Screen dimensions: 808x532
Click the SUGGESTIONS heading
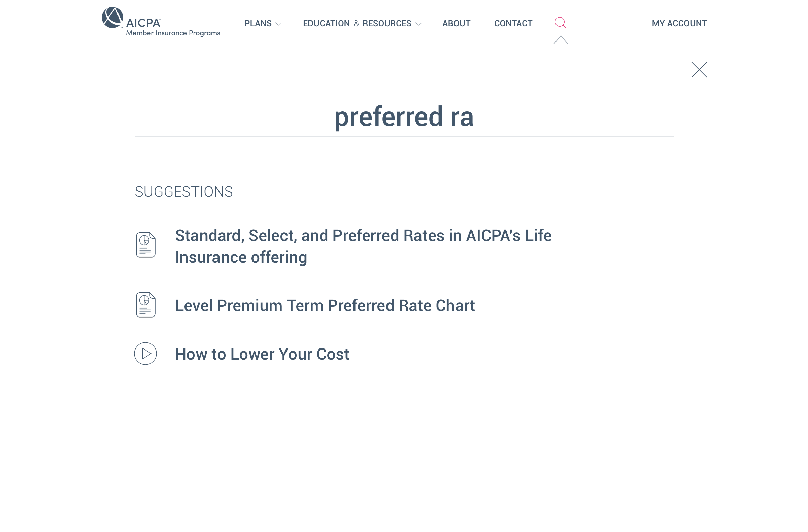coord(184,192)
